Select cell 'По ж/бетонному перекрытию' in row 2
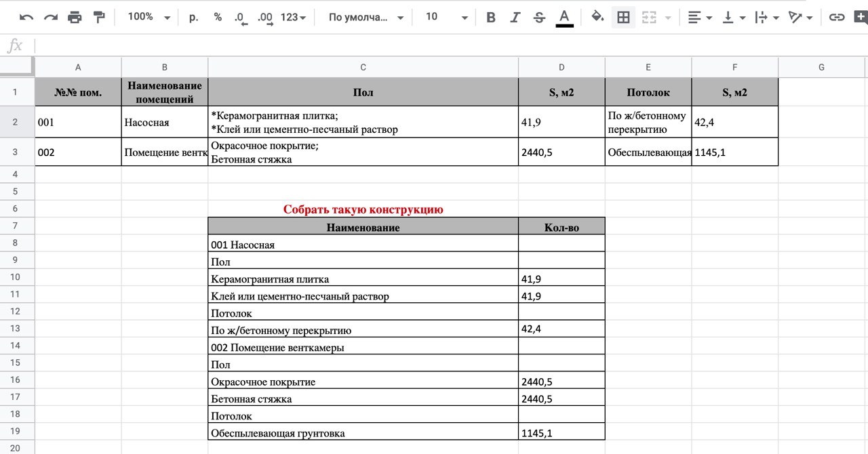Image resolution: width=868 pixels, height=454 pixels. click(x=648, y=122)
